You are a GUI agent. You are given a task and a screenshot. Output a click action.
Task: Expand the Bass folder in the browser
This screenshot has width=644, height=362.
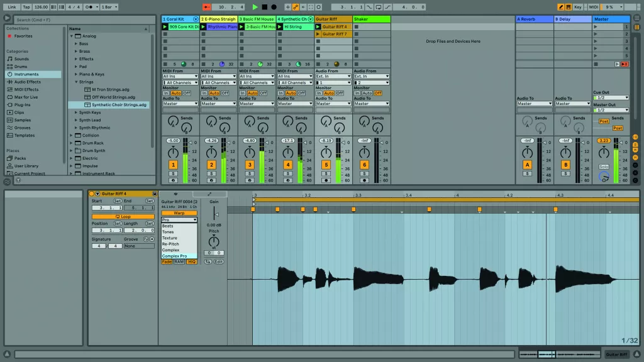point(75,44)
